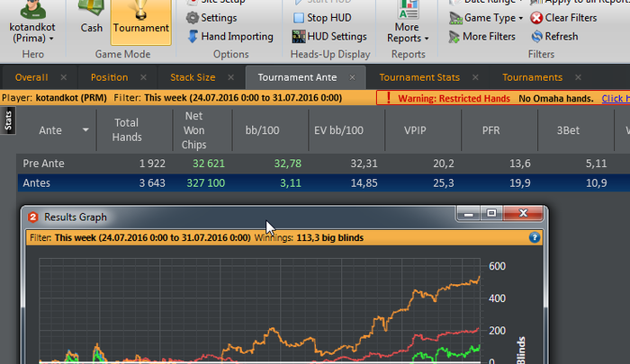Click Pre Ante bb/100 value 32,78

[288, 164]
